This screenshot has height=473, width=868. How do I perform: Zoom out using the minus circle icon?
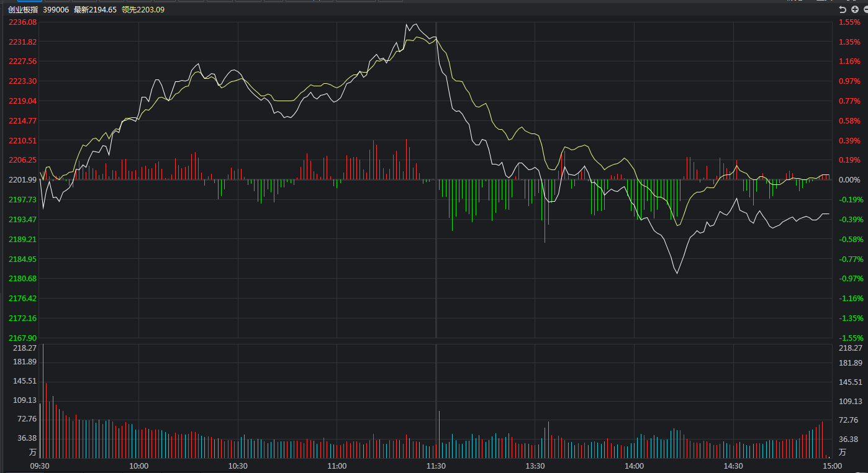pos(866,10)
